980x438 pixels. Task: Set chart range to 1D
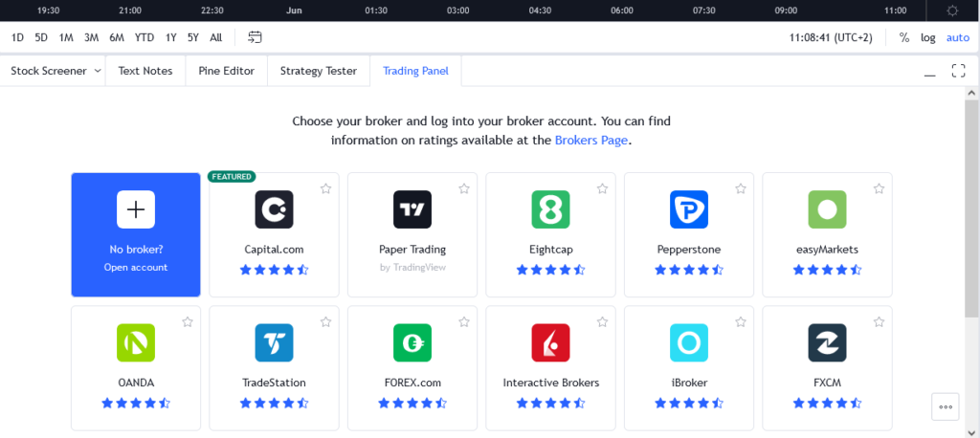coord(17,37)
